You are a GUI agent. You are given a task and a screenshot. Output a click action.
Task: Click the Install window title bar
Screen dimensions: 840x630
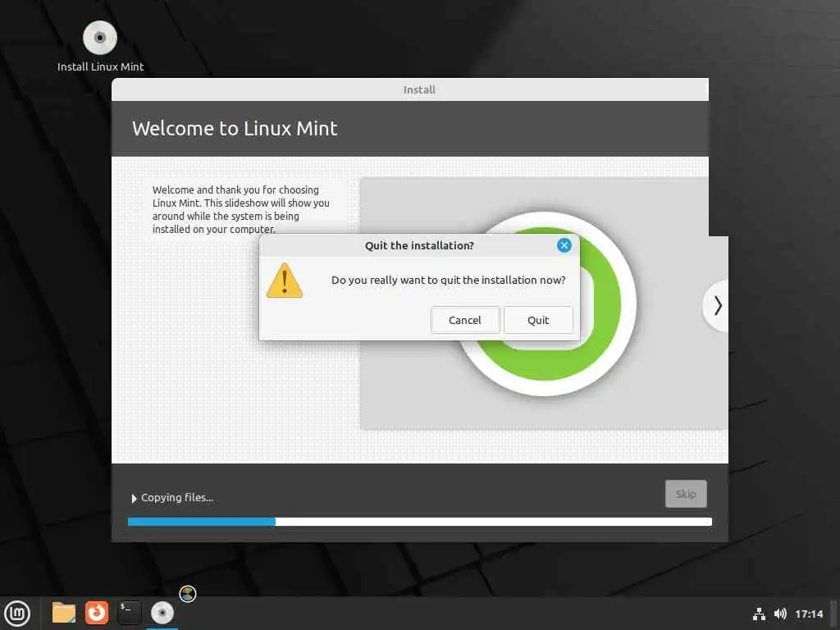pyautogui.click(x=410, y=89)
